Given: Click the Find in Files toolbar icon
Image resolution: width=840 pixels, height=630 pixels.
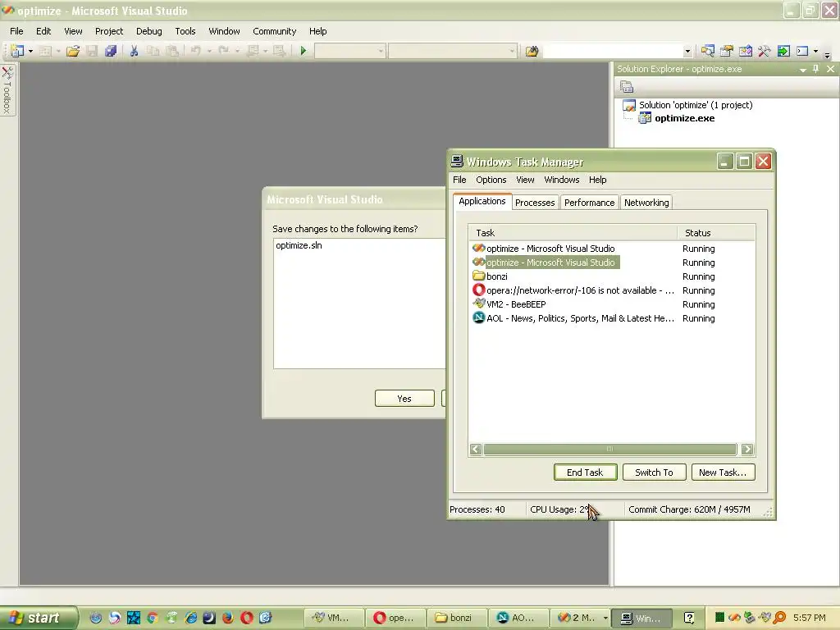Looking at the screenshot, I should 532,51.
